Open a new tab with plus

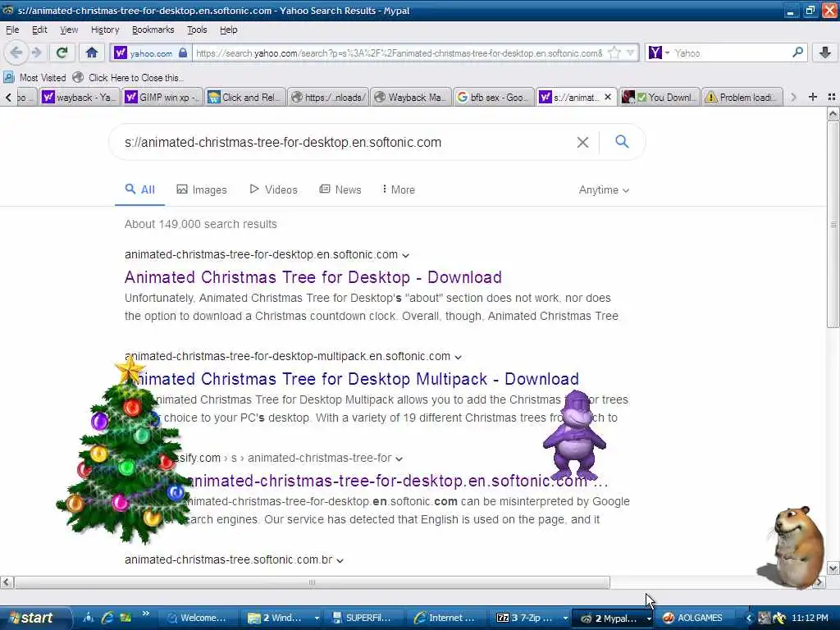(x=813, y=97)
